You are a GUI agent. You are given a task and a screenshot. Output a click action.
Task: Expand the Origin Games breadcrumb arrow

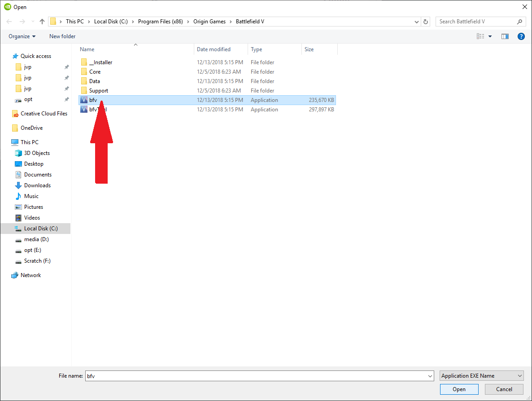[x=231, y=22]
